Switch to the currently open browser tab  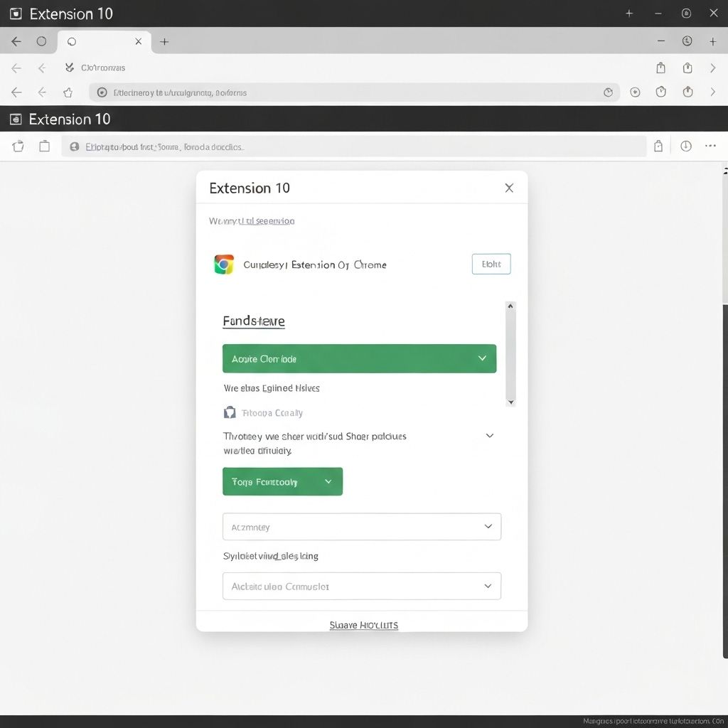(x=100, y=41)
